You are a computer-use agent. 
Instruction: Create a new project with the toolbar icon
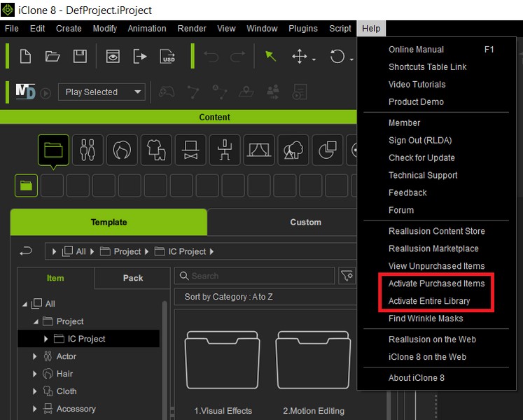coord(25,56)
